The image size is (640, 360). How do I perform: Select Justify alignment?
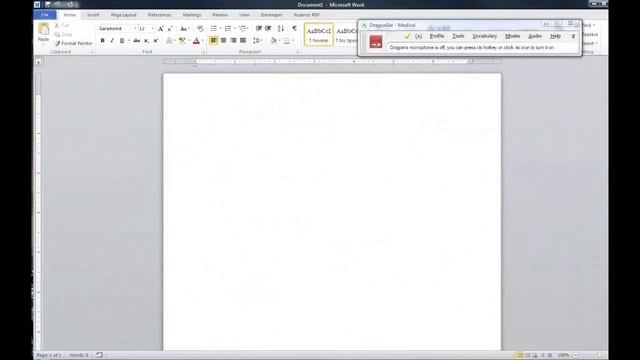(x=243, y=40)
